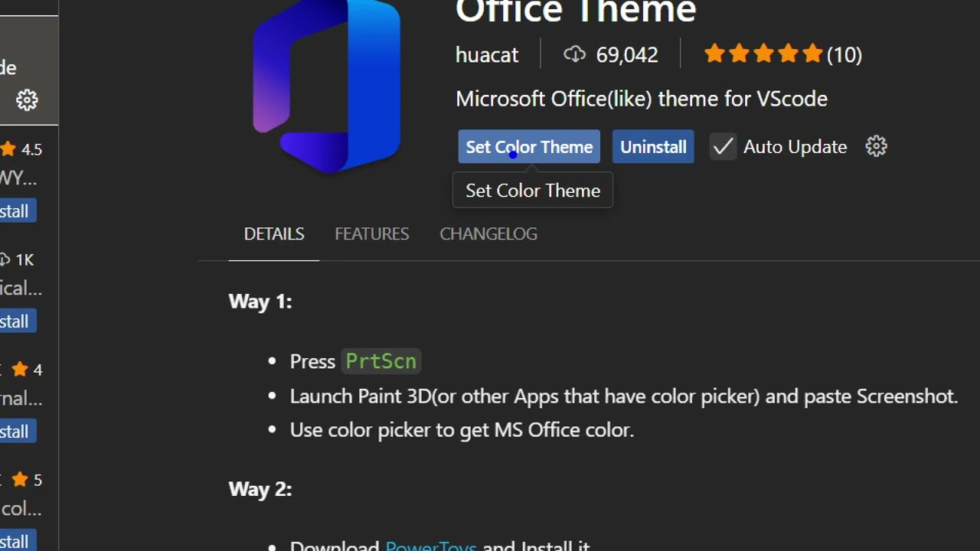Apply theme with Set Color Theme button
Screen dimensions: 980x551
tap(529, 147)
